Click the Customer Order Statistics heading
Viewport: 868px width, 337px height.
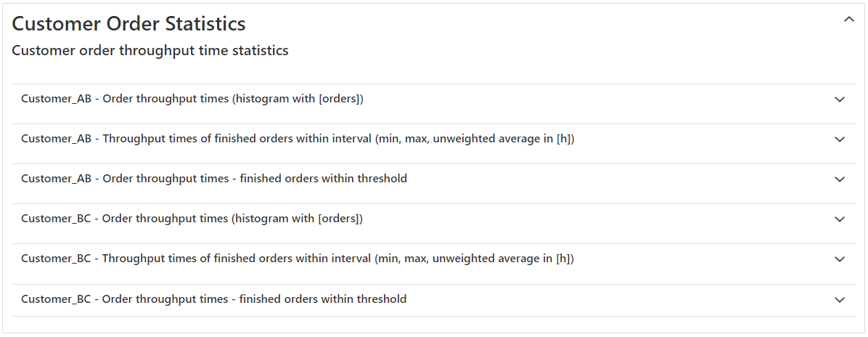click(x=129, y=24)
